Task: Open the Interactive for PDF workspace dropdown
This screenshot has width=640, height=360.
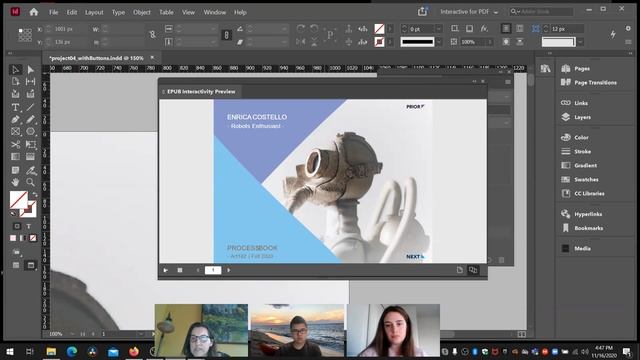Action: click(x=469, y=12)
